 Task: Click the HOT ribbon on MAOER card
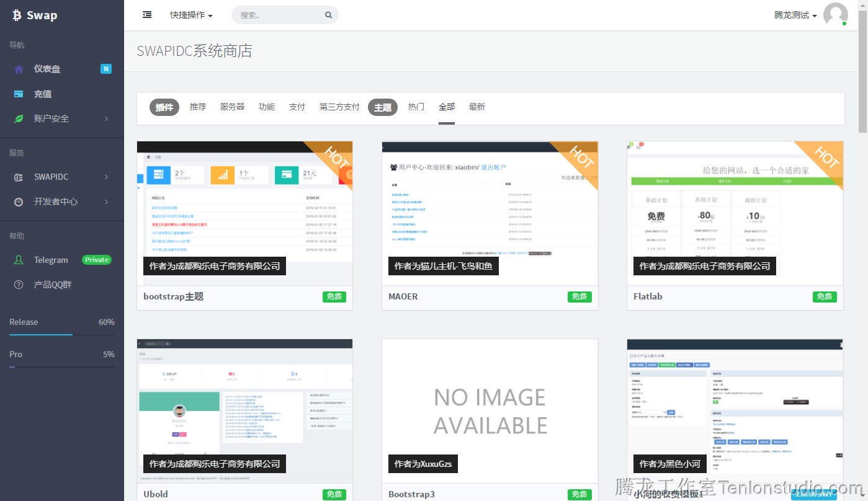point(581,157)
